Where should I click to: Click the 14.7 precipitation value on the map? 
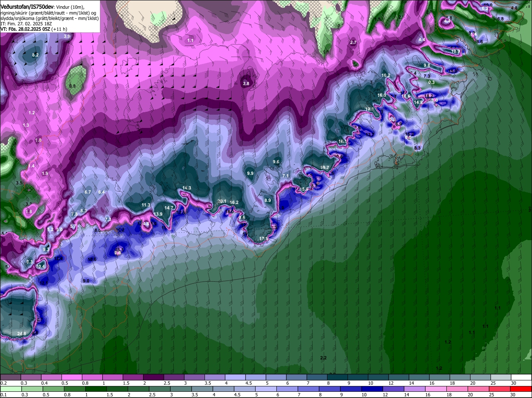[169, 208]
